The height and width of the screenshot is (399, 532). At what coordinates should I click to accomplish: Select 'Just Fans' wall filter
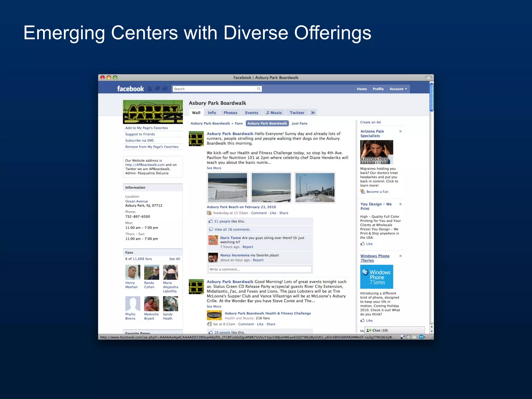pyautogui.click(x=300, y=123)
